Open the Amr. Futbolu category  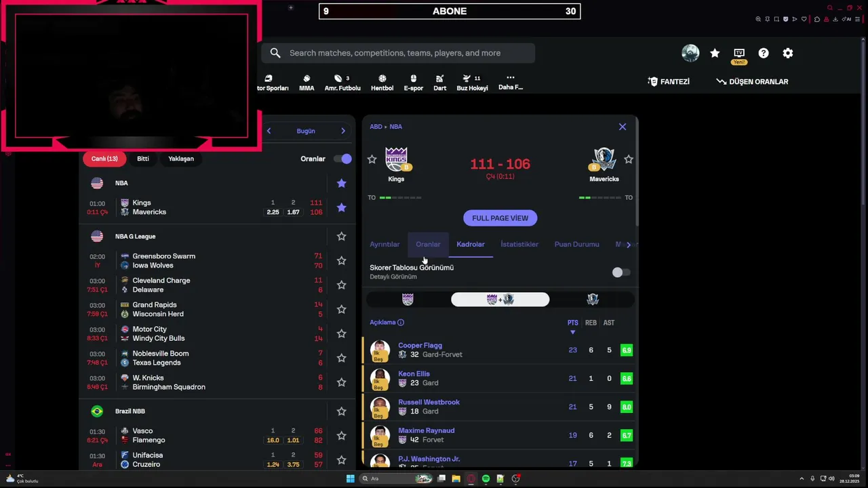point(342,83)
